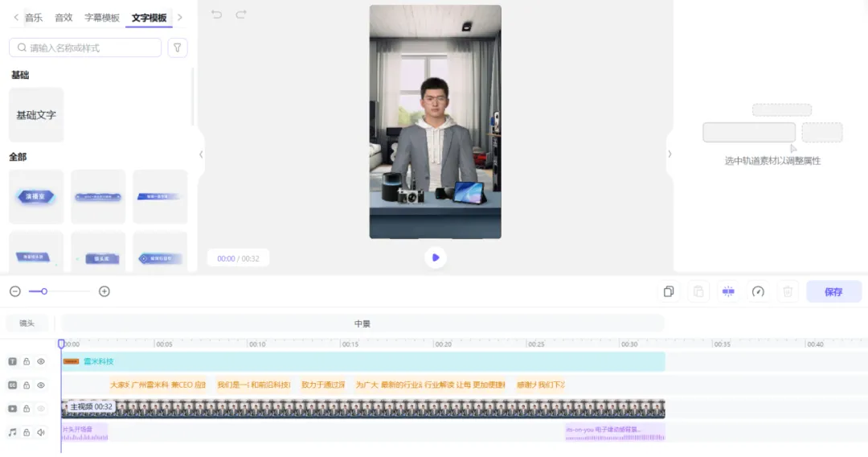The width and height of the screenshot is (868, 457).
Task: Hide the text track with eye icon
Action: point(41,362)
